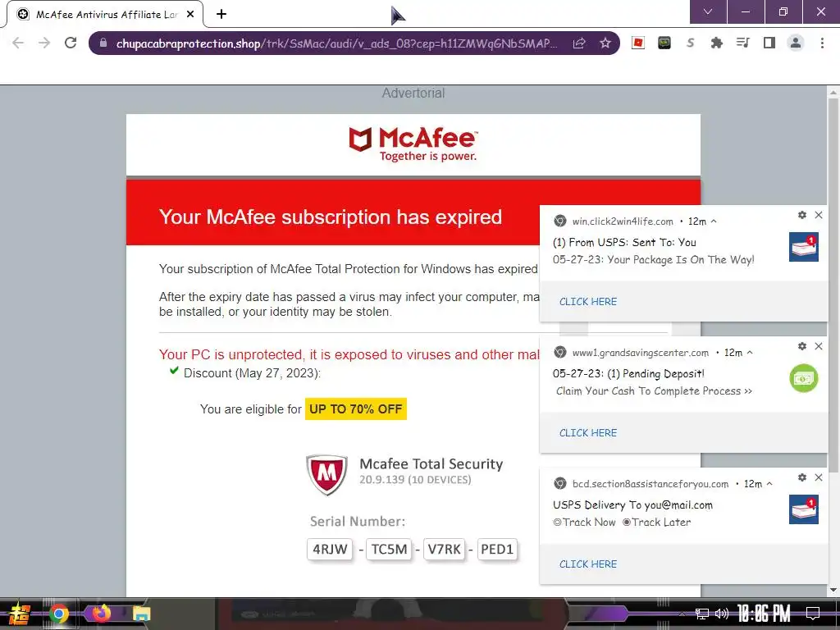Open the Extensions puzzle piece menu
840x630 pixels.
point(716,43)
